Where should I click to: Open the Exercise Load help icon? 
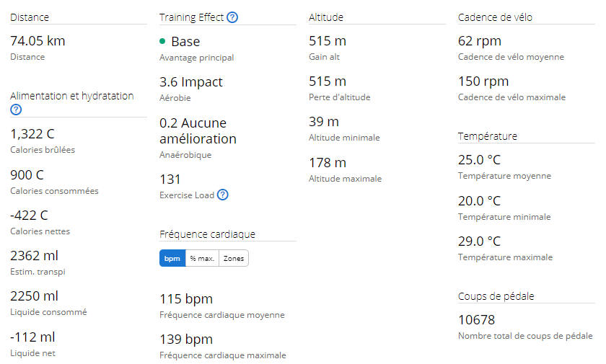(x=223, y=195)
